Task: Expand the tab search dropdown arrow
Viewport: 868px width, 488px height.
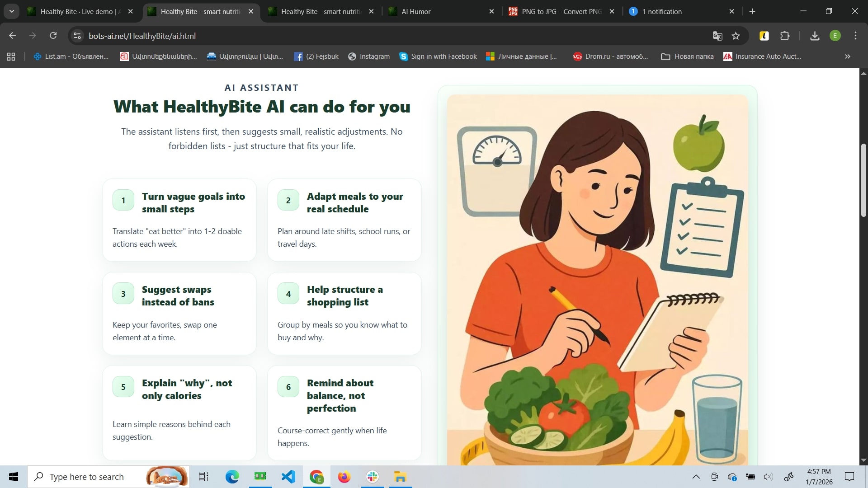Action: 12,11
